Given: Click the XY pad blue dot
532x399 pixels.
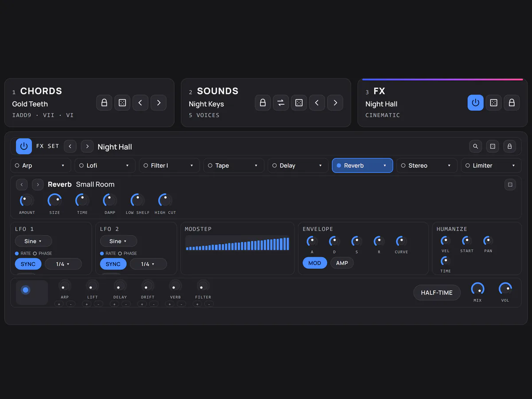Looking at the screenshot, I should pos(26,290).
